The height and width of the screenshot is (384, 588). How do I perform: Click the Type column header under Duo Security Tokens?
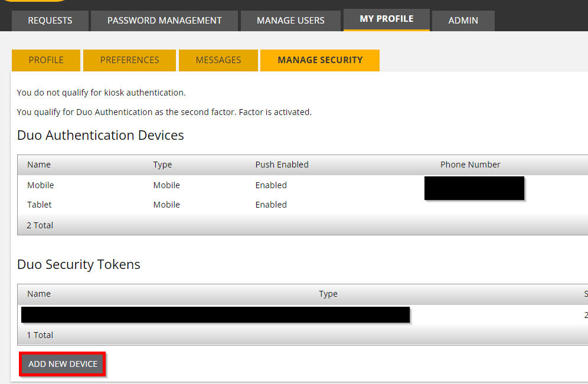tap(328, 294)
